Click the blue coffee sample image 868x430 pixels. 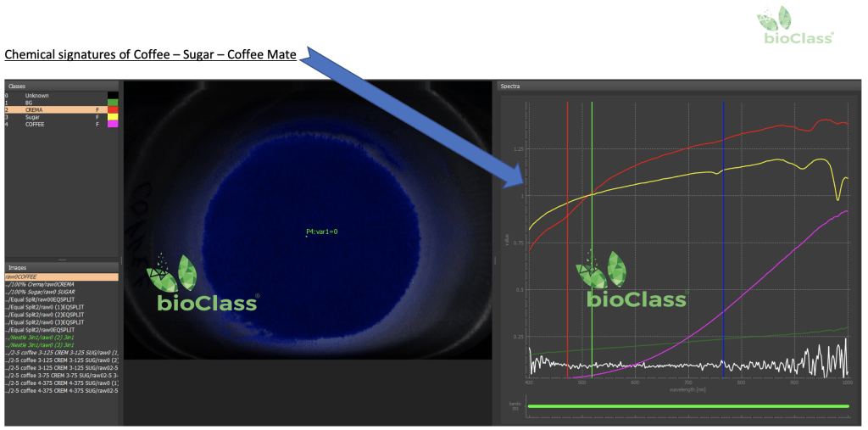(x=307, y=220)
